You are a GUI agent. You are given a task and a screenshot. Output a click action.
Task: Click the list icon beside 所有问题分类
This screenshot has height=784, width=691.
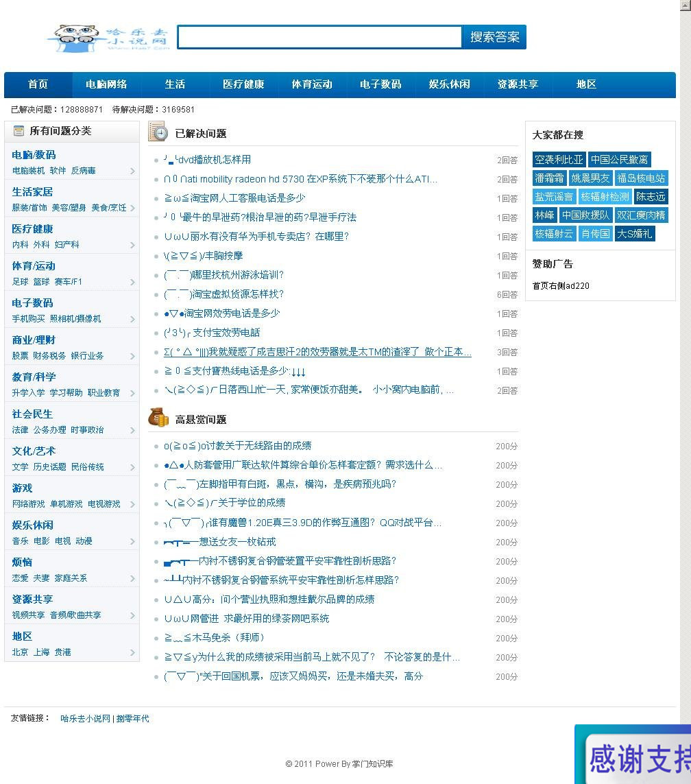pyautogui.click(x=19, y=131)
